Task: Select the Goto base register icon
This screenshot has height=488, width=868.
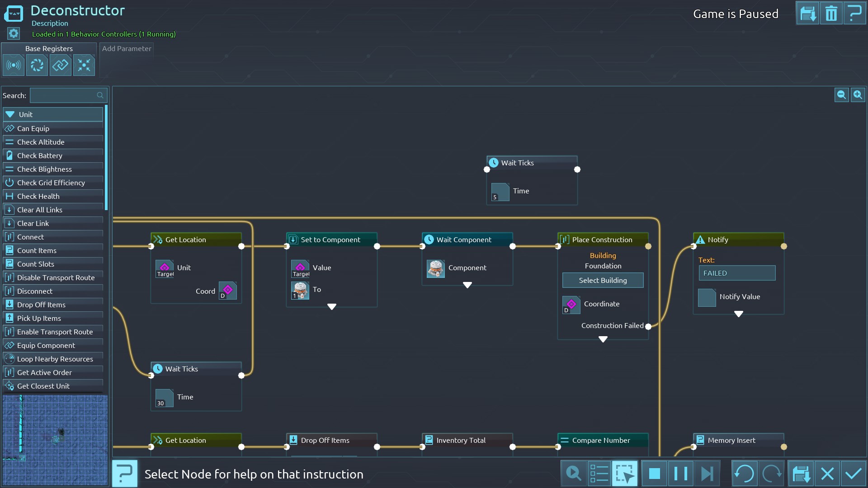Action: [84, 66]
